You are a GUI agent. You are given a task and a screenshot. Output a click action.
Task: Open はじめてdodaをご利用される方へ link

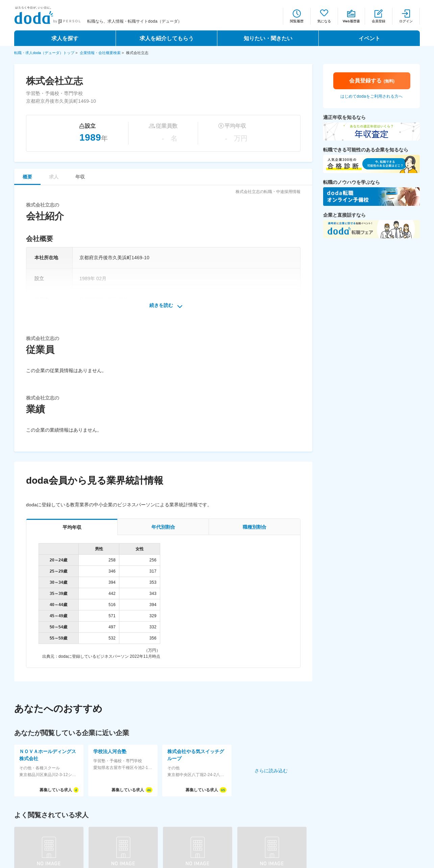371,96
